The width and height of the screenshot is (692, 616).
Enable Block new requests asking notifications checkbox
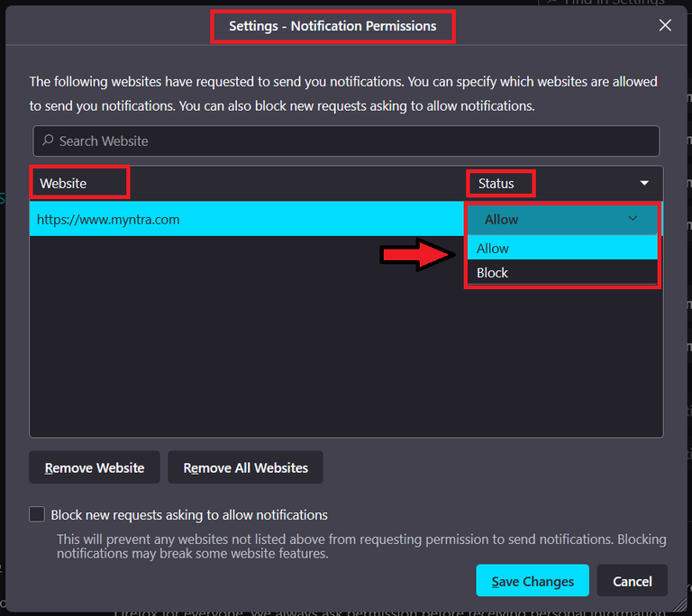(x=37, y=514)
